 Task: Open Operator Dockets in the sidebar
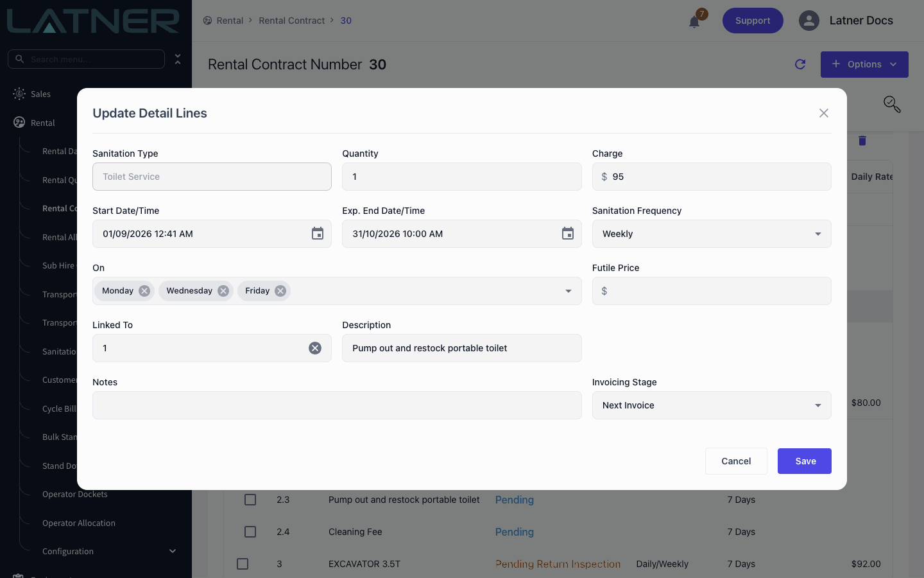(x=75, y=495)
